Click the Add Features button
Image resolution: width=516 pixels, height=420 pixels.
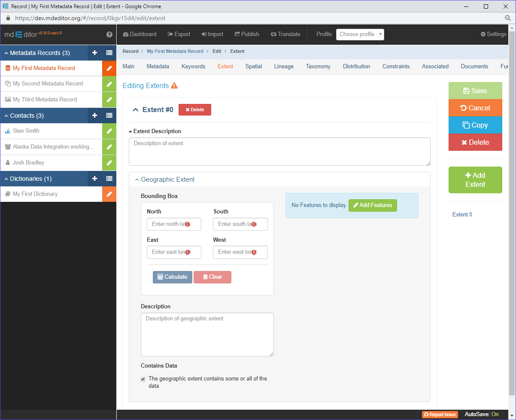[x=373, y=205]
